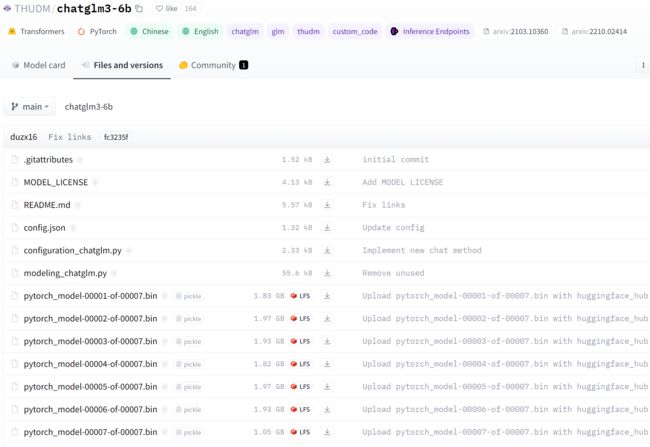Switch to the Model card tab
The height and width of the screenshot is (447, 650).
click(x=39, y=65)
